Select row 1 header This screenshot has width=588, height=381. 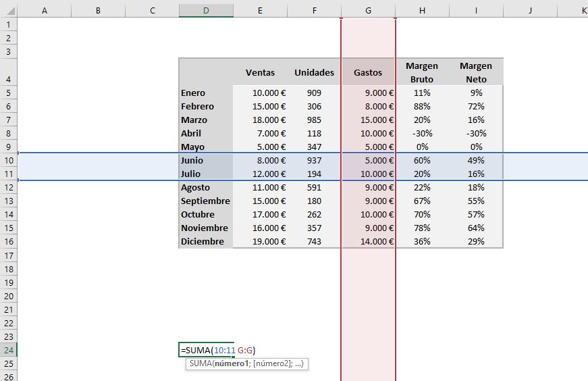point(9,25)
